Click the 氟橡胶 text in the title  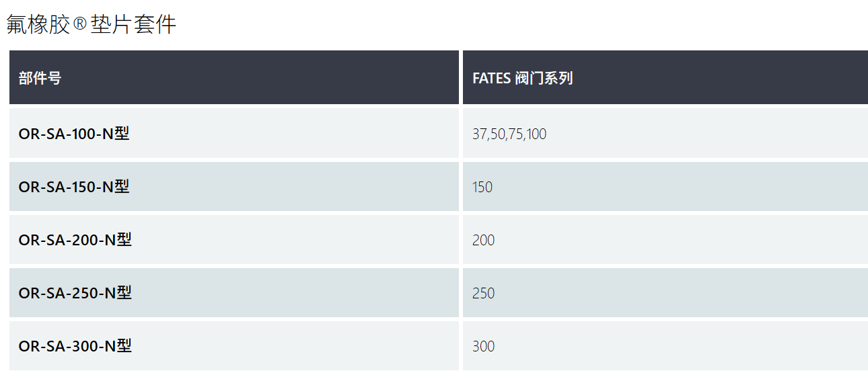[x=39, y=24]
